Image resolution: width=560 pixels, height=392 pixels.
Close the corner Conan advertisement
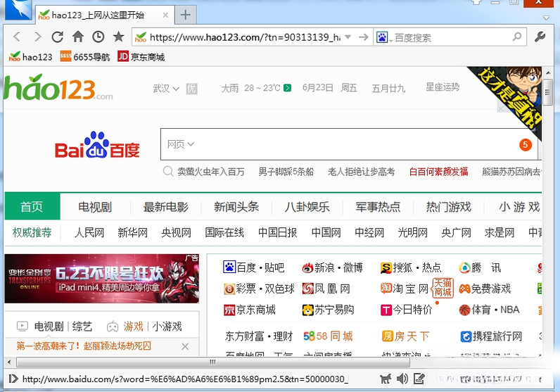[501, 108]
